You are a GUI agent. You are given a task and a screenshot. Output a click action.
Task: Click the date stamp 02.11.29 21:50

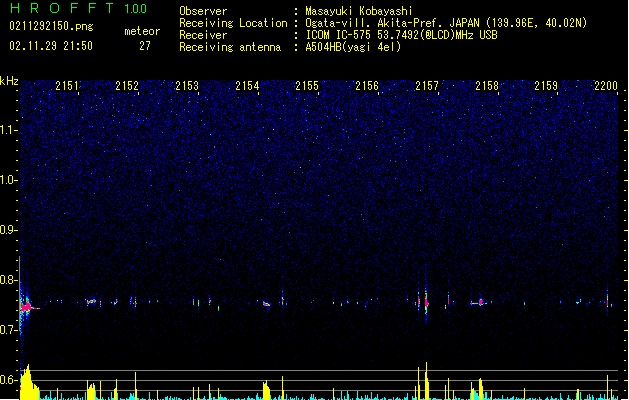pyautogui.click(x=51, y=46)
